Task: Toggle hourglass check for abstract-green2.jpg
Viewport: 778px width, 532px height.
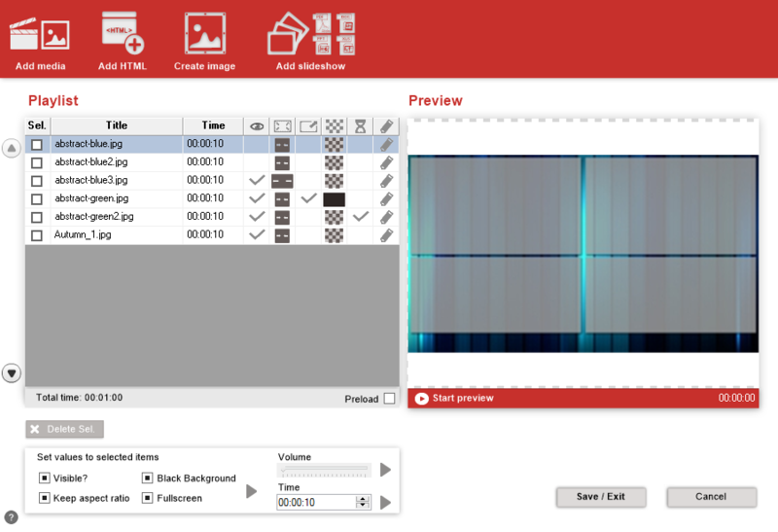Action: coord(361,216)
